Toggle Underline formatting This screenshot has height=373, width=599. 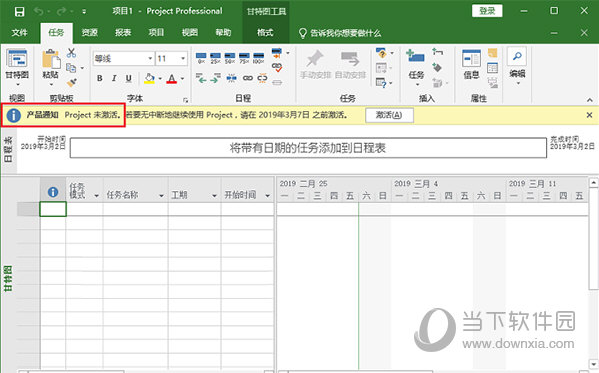click(x=129, y=78)
